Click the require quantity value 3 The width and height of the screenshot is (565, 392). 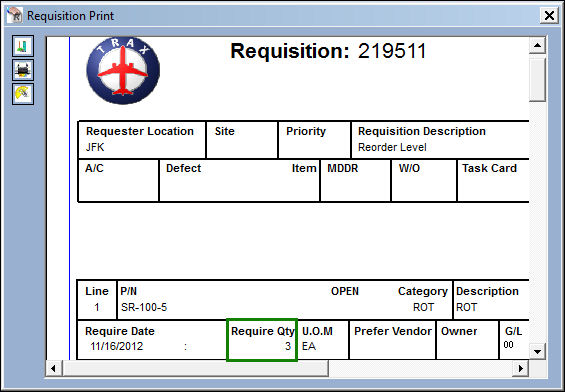(x=288, y=347)
